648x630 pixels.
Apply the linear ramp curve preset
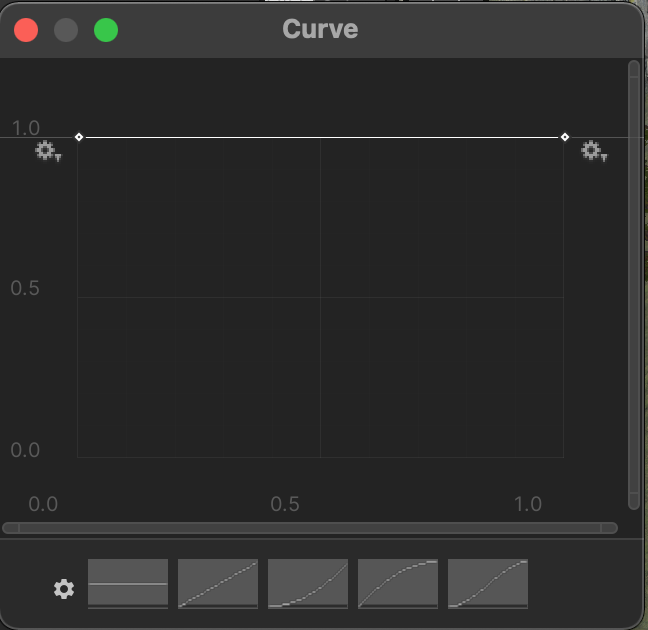(x=218, y=583)
